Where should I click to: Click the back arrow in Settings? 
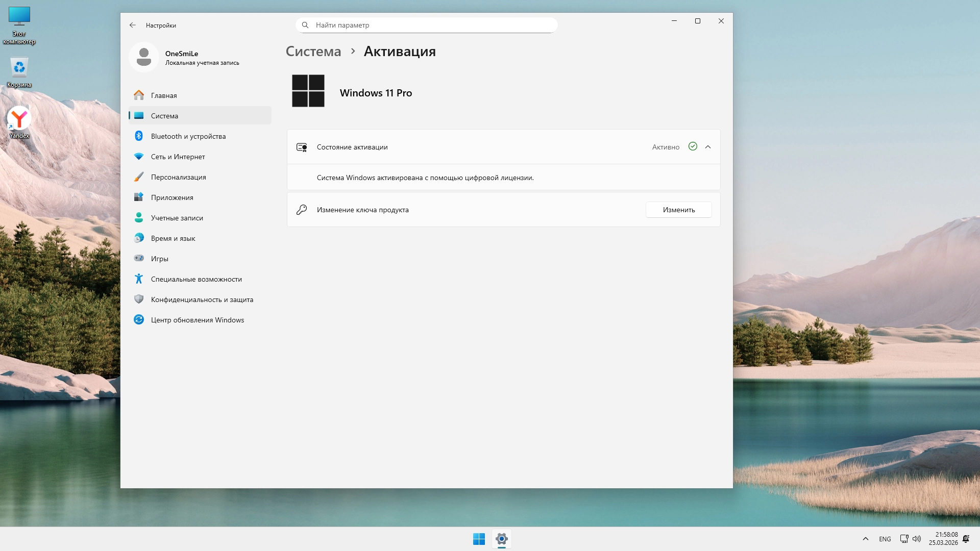133,25
